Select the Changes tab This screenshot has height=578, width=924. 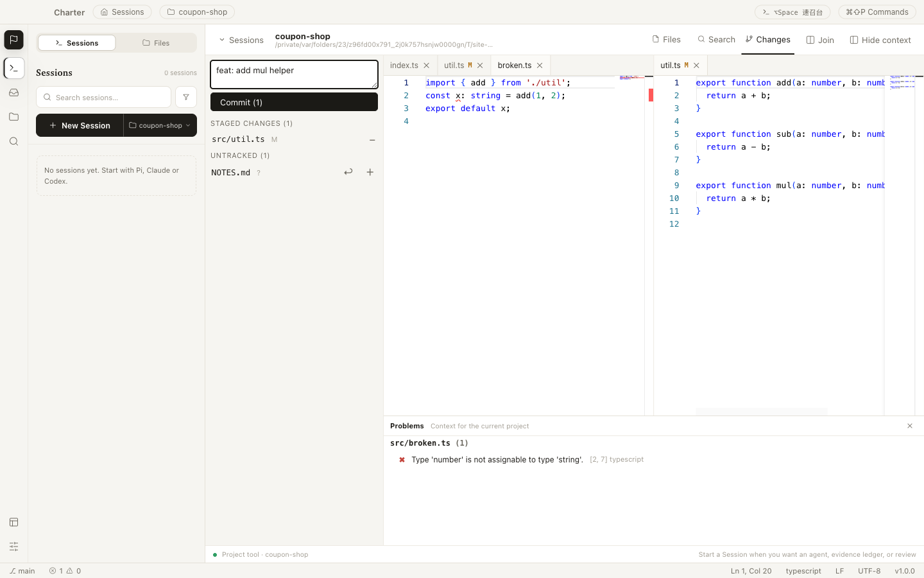768,39
